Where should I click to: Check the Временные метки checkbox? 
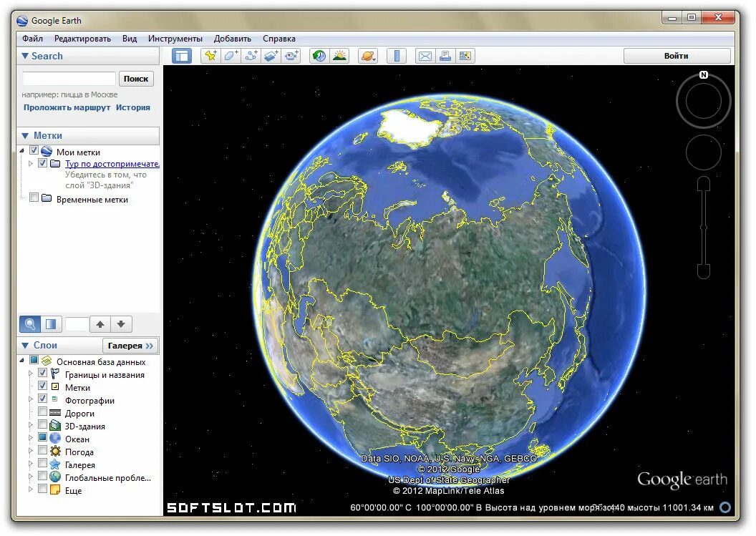click(x=34, y=198)
